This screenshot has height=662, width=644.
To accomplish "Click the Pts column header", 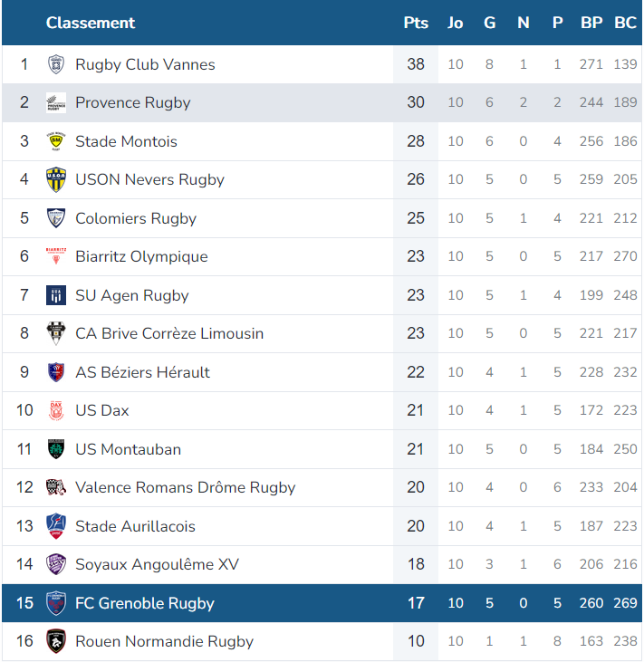I will tap(416, 23).
